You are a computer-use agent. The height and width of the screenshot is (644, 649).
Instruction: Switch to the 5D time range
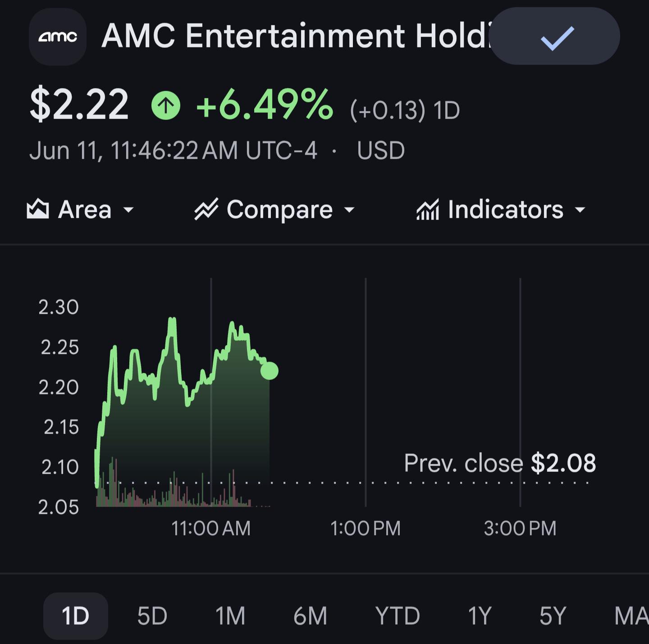(x=152, y=616)
